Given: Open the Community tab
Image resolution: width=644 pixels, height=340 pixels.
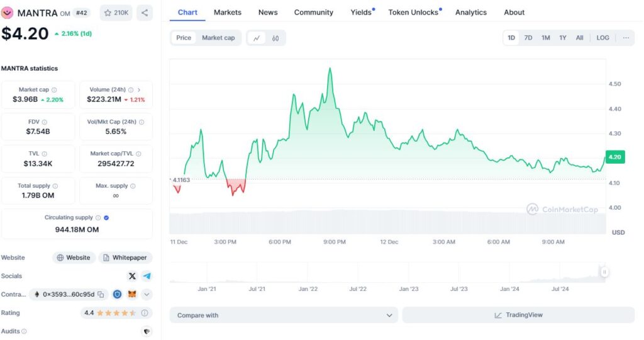Looking at the screenshot, I should (x=313, y=13).
